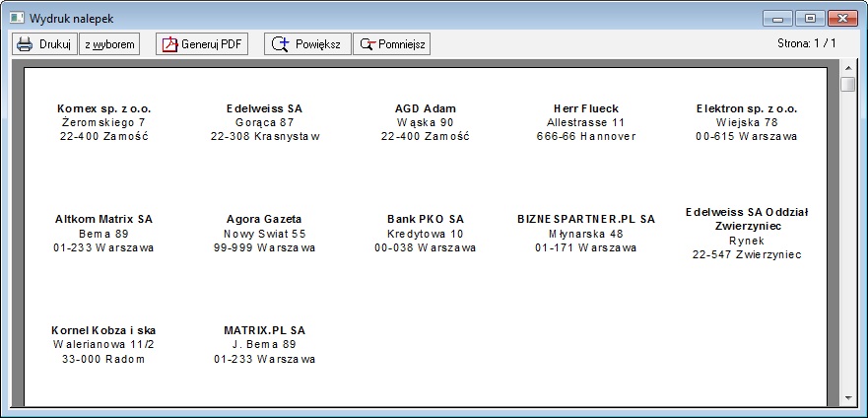
Task: Click address 'Wiejska 78'
Action: tap(746, 122)
